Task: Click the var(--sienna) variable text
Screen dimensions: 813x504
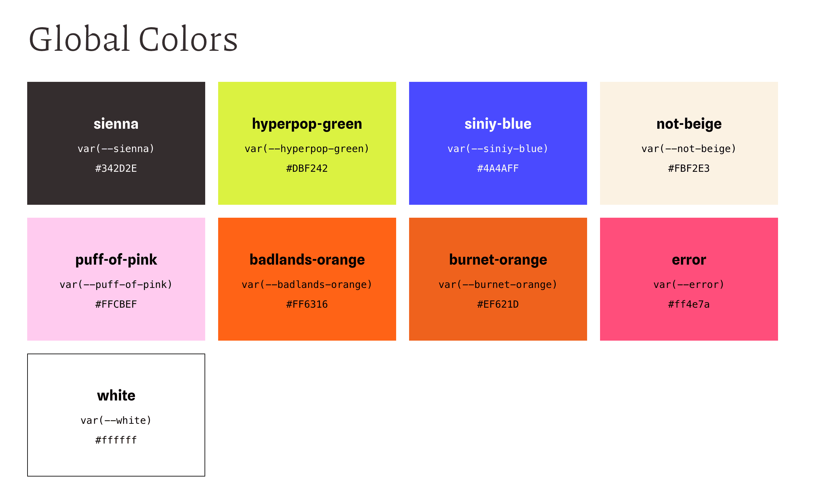Action: coord(116,149)
